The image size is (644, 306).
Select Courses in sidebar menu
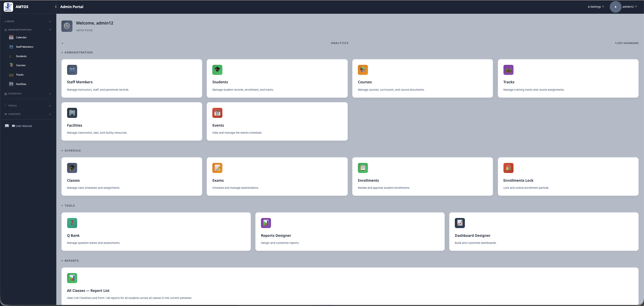pyautogui.click(x=21, y=65)
